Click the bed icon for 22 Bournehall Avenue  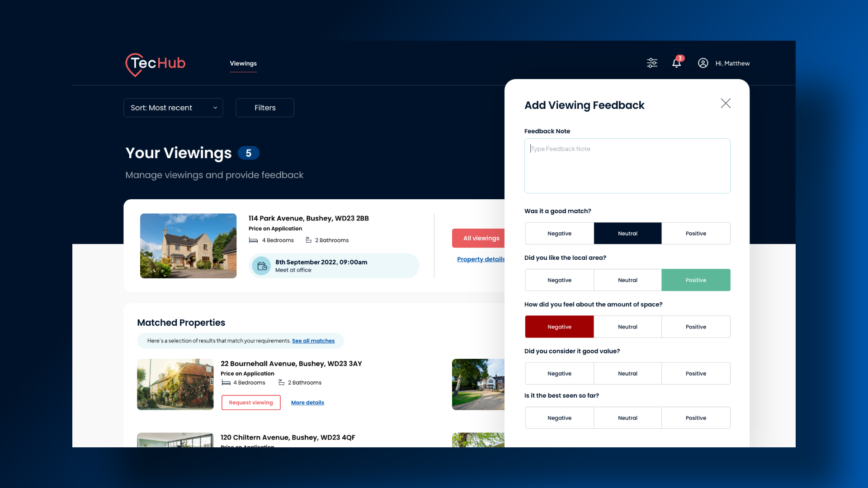pyautogui.click(x=226, y=383)
